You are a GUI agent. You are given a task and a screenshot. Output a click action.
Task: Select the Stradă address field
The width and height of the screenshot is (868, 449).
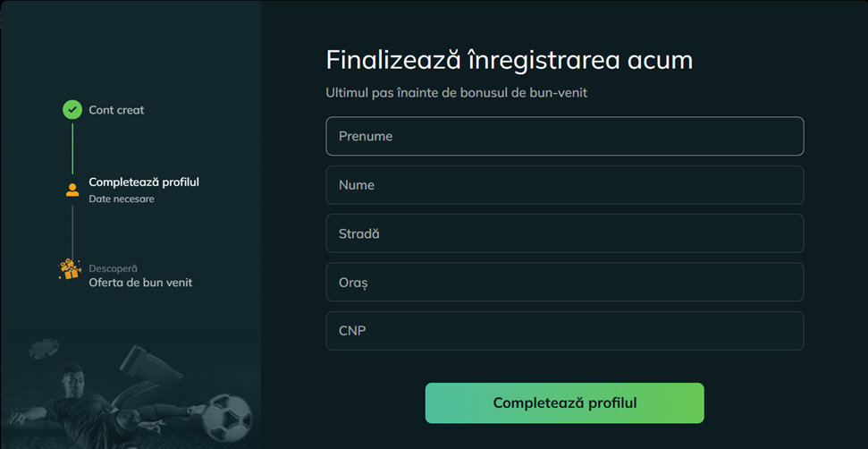pos(564,233)
